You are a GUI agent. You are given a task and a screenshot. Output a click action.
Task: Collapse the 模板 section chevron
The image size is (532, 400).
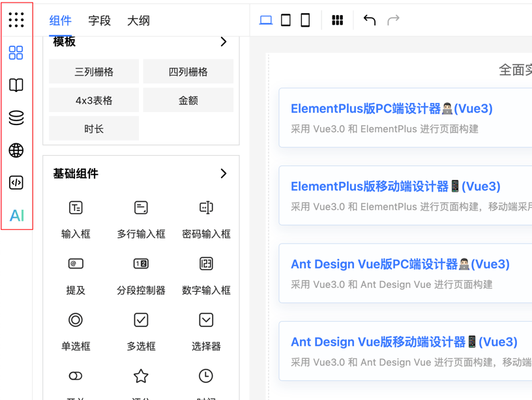224,41
